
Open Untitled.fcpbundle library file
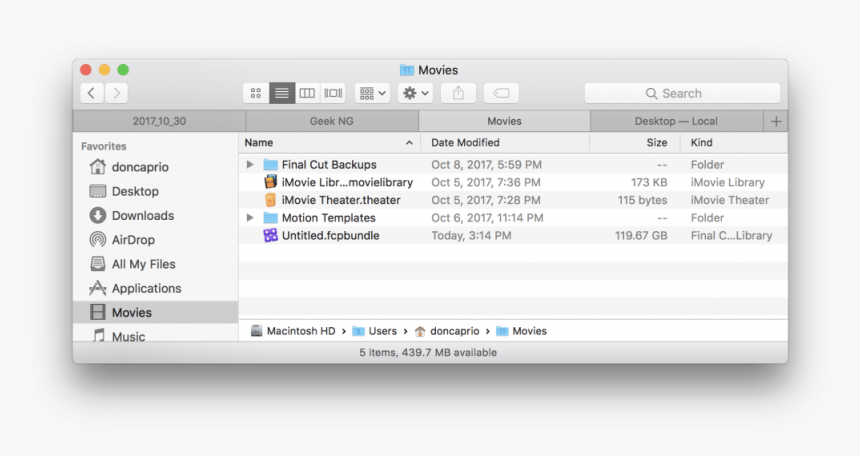330,236
